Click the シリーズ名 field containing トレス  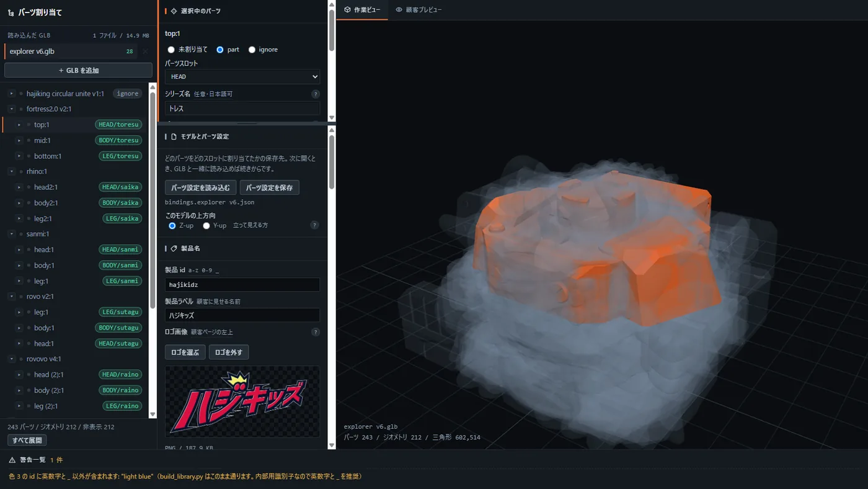click(x=242, y=109)
